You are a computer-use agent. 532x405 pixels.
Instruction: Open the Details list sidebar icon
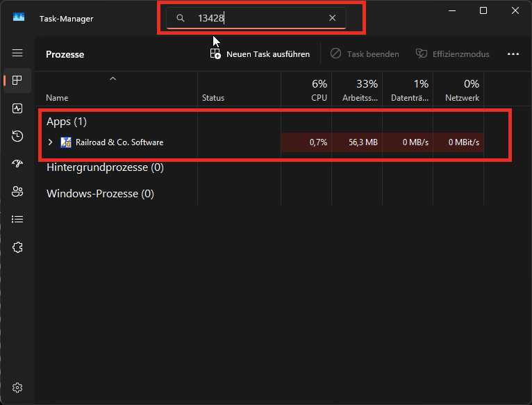tap(17, 220)
